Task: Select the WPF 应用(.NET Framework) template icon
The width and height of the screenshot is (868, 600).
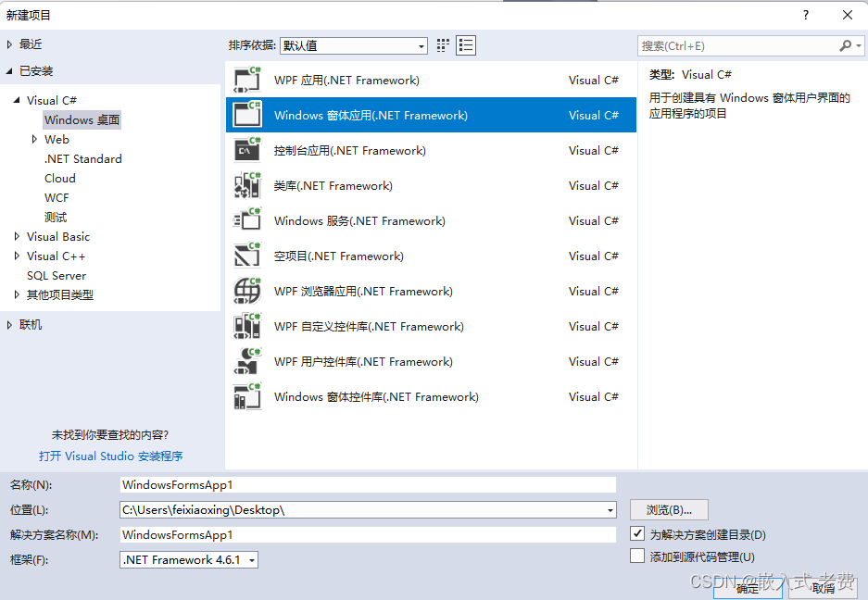Action: (x=246, y=80)
